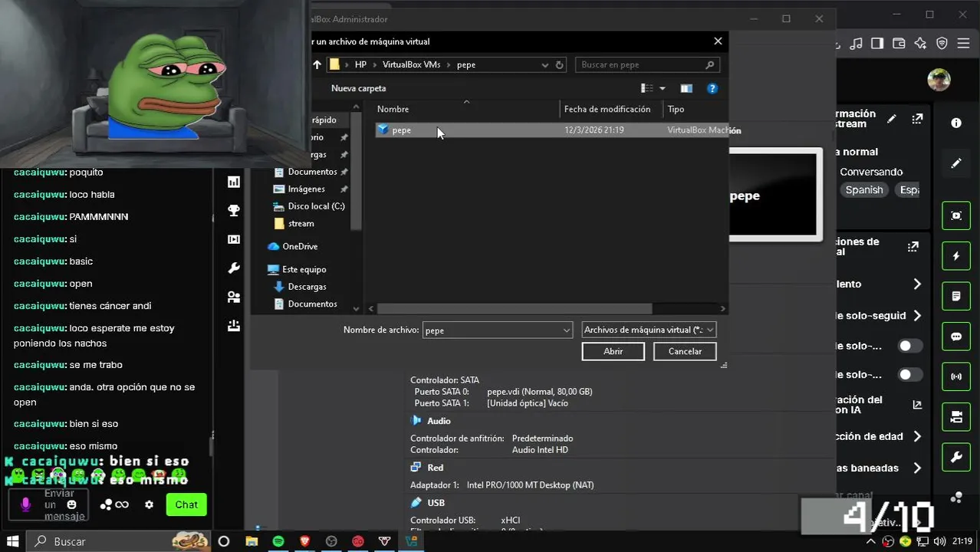This screenshot has width=980, height=552.
Task: Expand the solo-seguidores chevron
Action: click(x=917, y=315)
